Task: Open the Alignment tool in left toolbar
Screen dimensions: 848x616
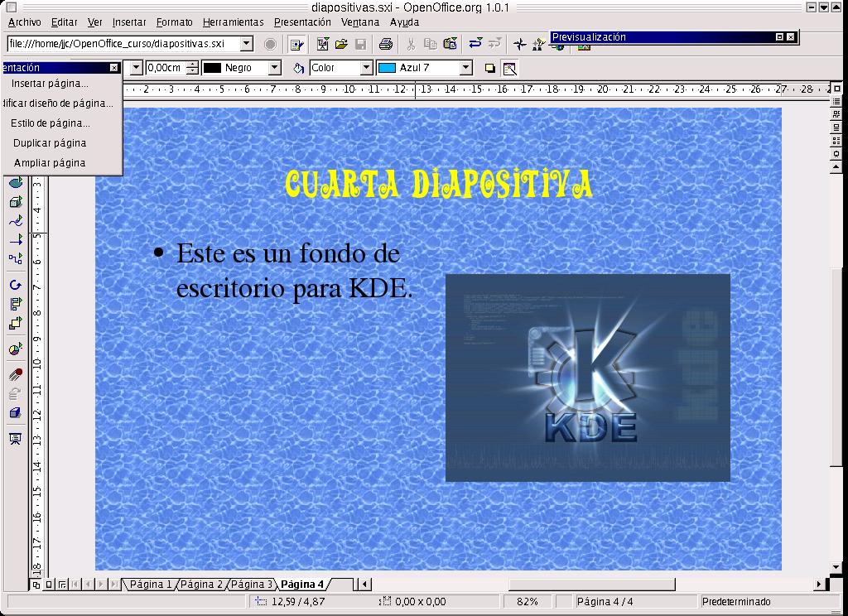Action: coord(15,304)
